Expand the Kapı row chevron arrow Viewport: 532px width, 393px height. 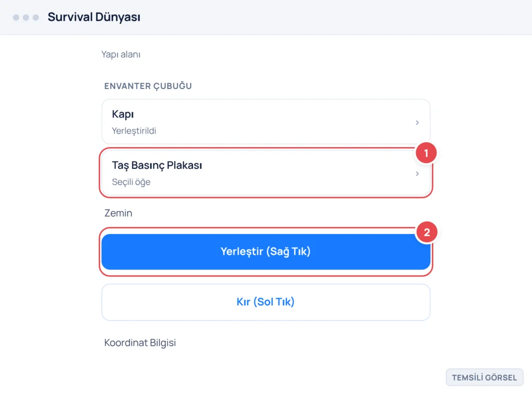pos(417,123)
